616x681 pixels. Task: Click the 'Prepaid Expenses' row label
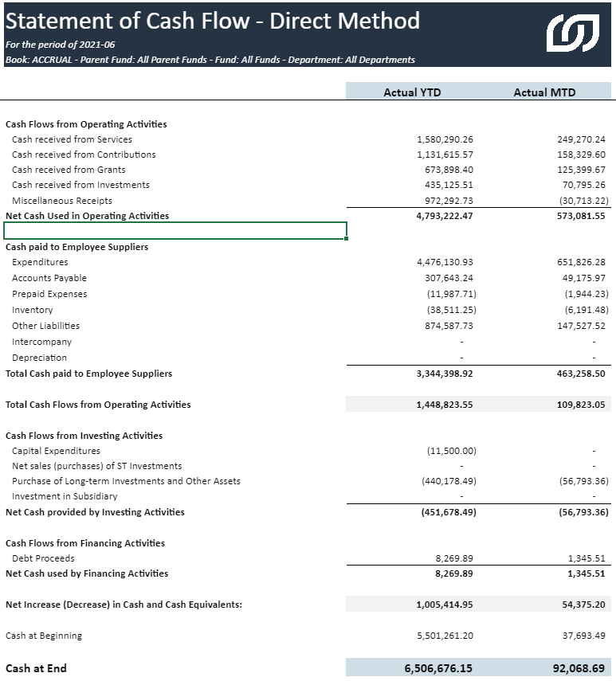tap(49, 294)
